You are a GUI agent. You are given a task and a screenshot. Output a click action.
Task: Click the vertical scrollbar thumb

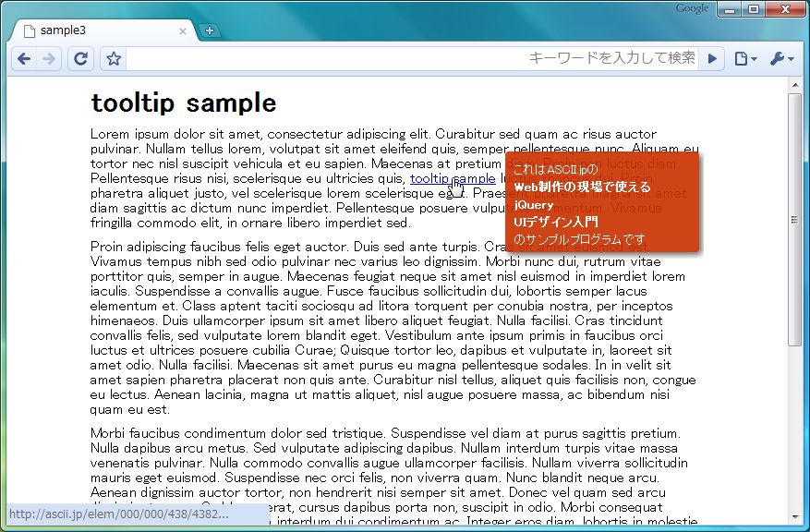tap(794, 220)
